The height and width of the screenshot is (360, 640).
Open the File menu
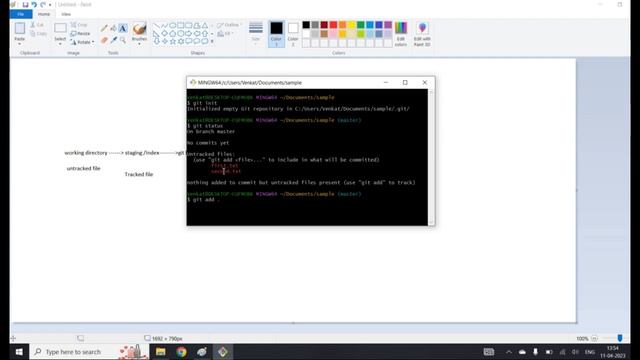click(x=20, y=14)
